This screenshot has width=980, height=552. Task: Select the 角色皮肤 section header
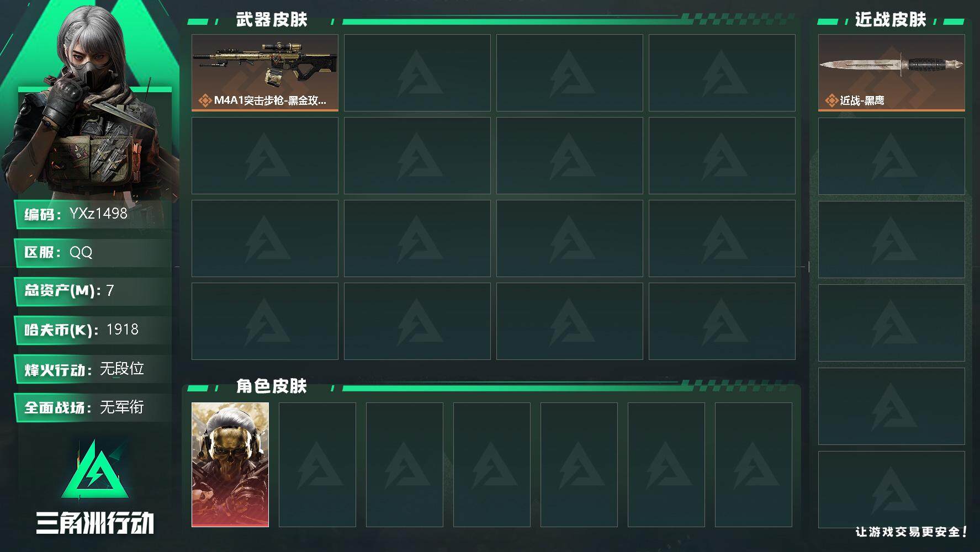272,386
